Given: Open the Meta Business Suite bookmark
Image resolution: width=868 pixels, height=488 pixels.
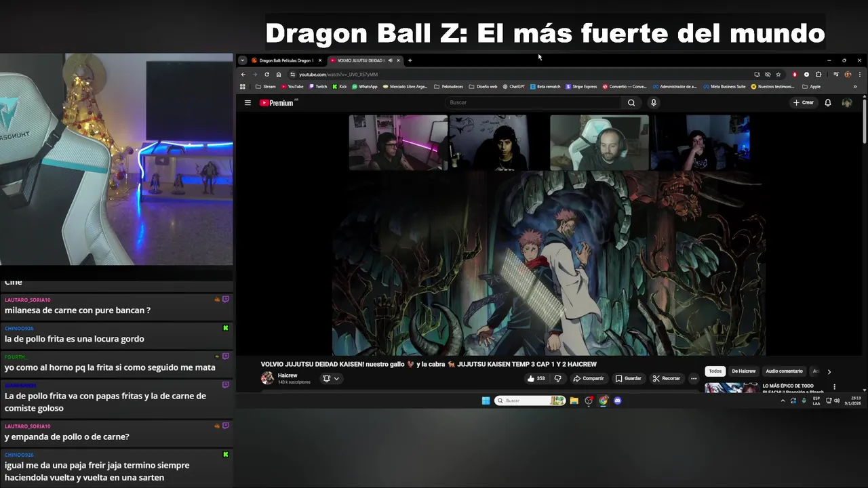Looking at the screenshot, I should click(725, 87).
